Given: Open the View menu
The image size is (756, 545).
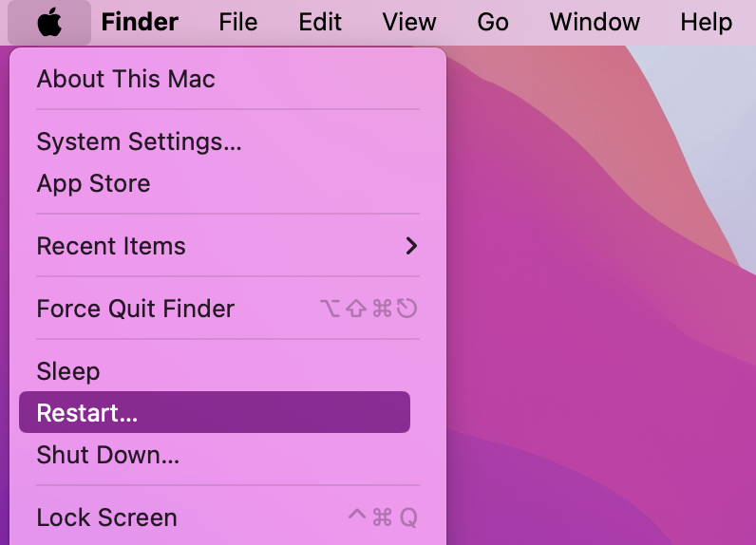Looking at the screenshot, I should point(409,22).
